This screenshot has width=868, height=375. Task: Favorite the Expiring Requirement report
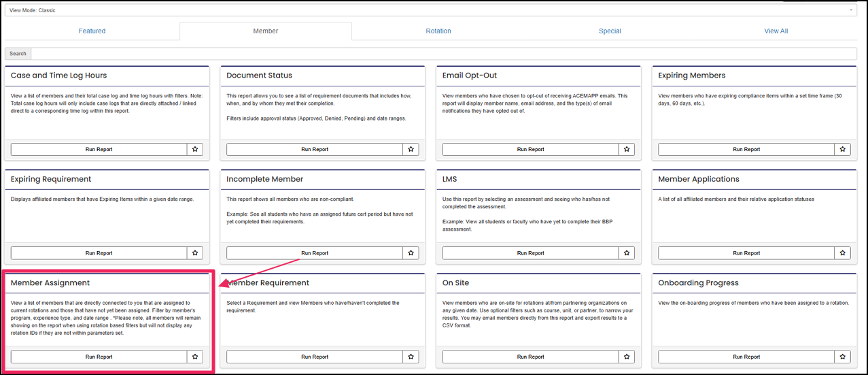pos(195,253)
